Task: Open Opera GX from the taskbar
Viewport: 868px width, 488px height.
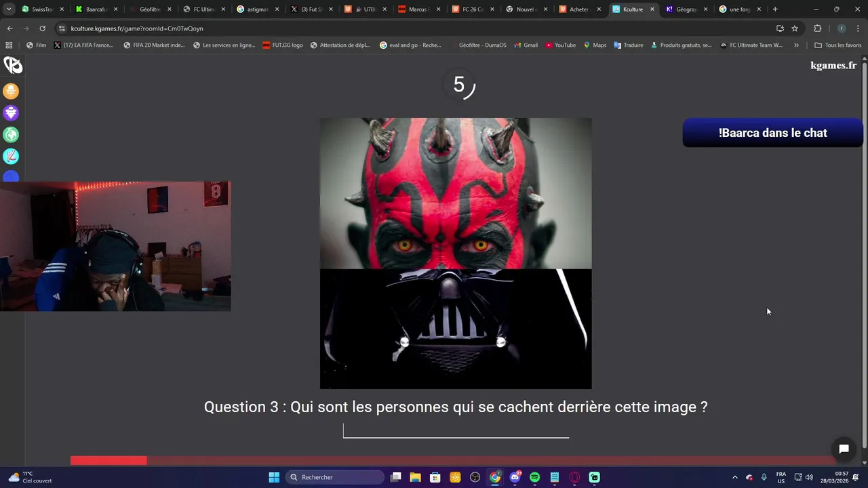Action: (x=574, y=477)
